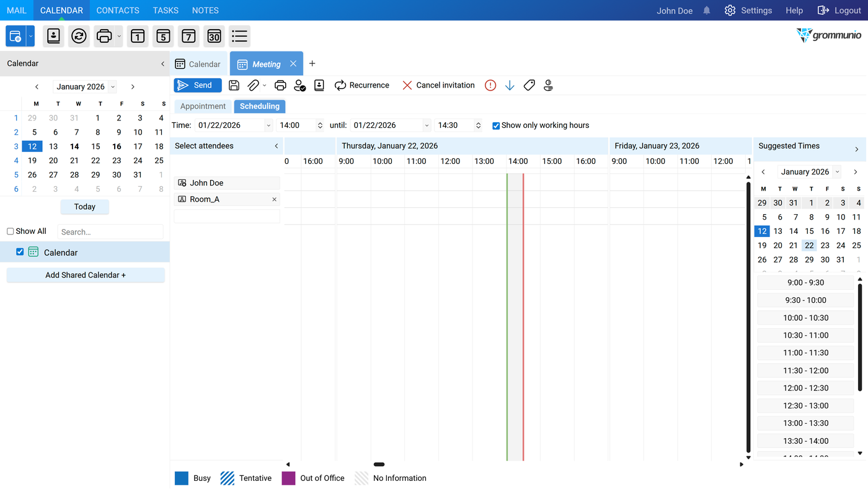Image resolution: width=868 pixels, height=489 pixels.
Task: Click the categories tag icon
Action: point(529,85)
